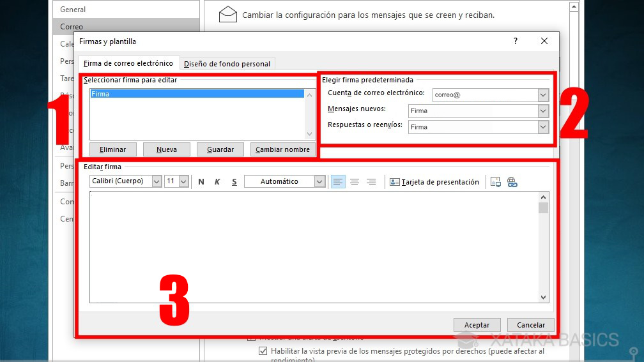Open the font size 11 dropdown

pos(183,181)
